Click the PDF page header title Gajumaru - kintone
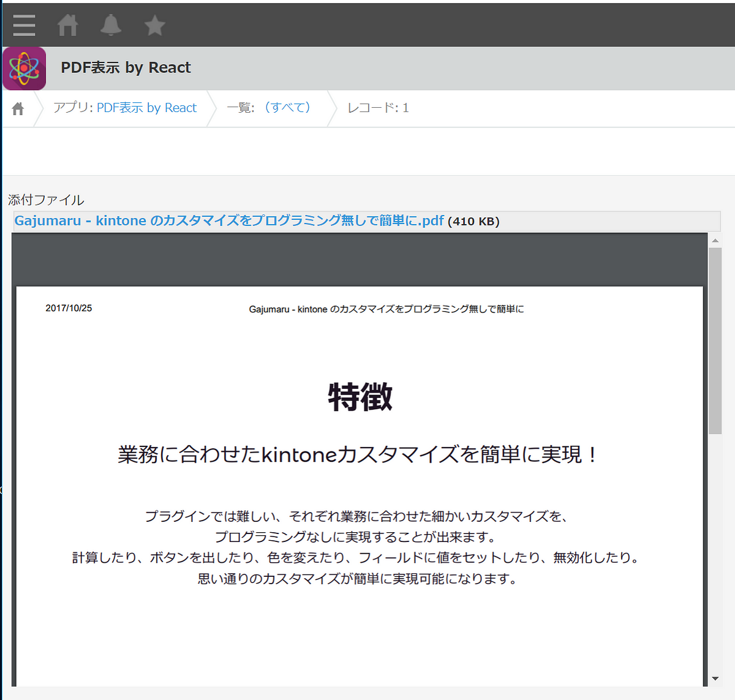The image size is (735, 700). point(386,309)
